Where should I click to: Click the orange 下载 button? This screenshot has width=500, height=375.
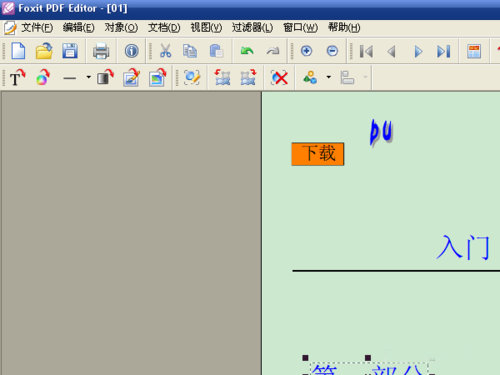(x=318, y=154)
